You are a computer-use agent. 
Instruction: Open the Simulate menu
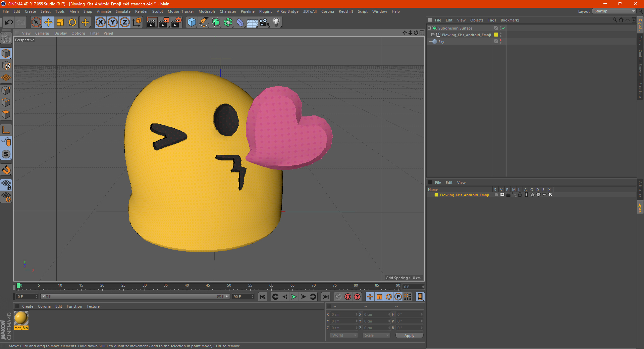(x=123, y=11)
